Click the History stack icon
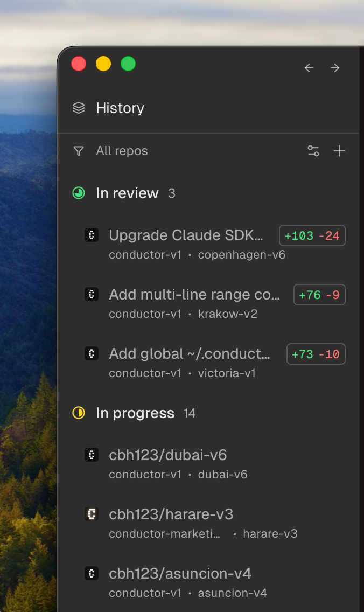This screenshot has width=364, height=612. 79,108
